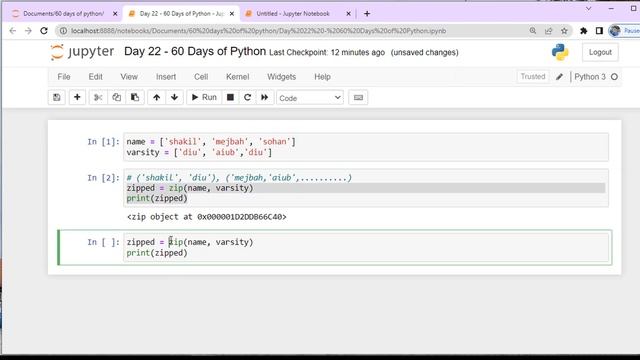The width and height of the screenshot is (640, 360).
Task: Open the Help menu
Action: pyautogui.click(x=322, y=77)
